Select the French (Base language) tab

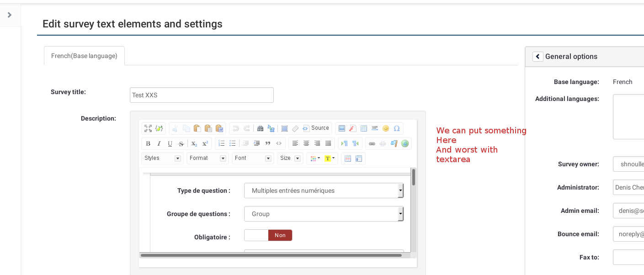click(84, 56)
